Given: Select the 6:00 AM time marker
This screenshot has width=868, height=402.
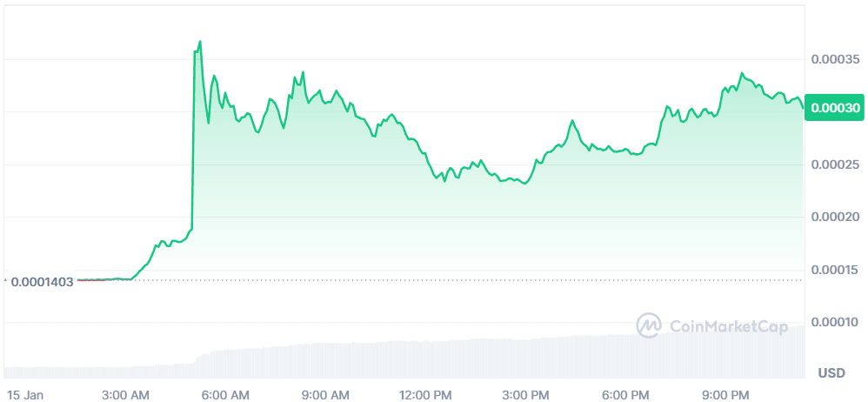Looking at the screenshot, I should 228,395.
